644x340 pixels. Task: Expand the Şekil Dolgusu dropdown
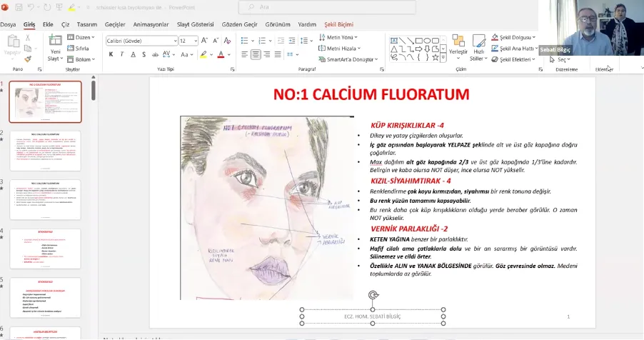533,36
